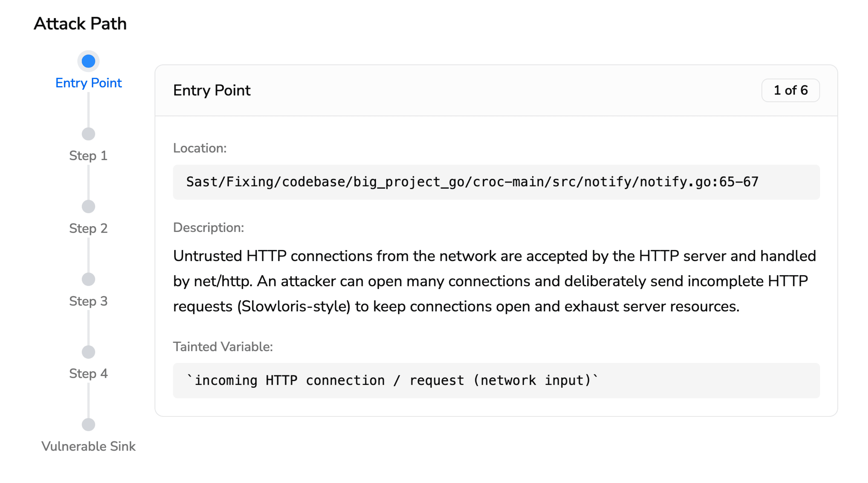Select the Step 1 circle marker

[88, 134]
